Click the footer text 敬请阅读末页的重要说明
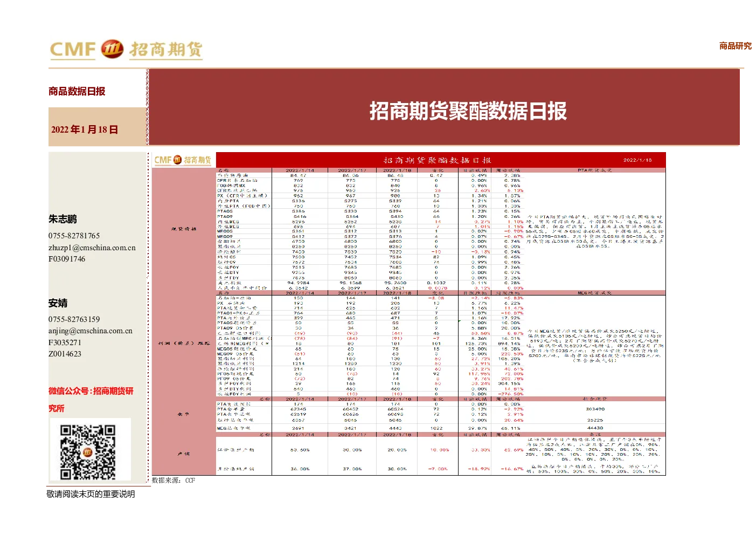This screenshot has width=756, height=535. coord(91,494)
